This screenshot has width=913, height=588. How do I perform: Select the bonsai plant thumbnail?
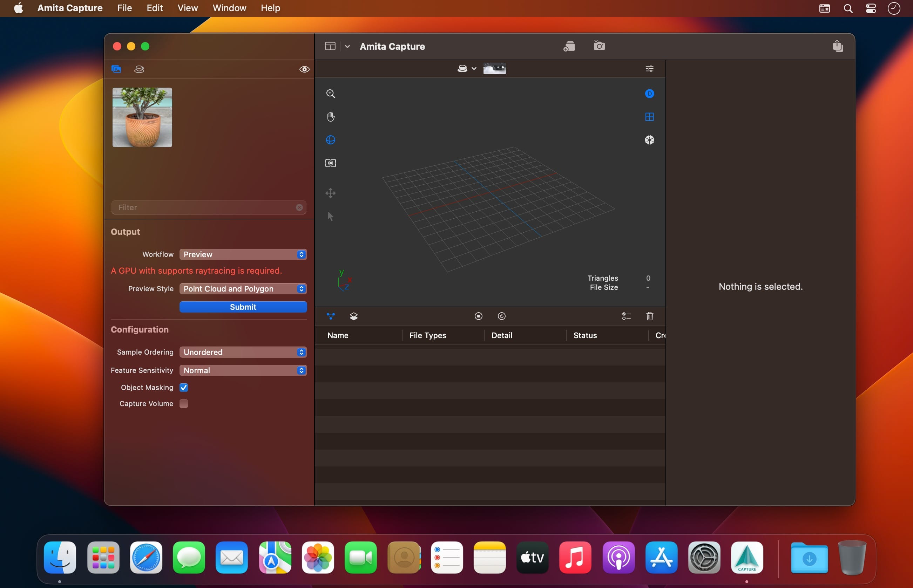[x=142, y=117]
